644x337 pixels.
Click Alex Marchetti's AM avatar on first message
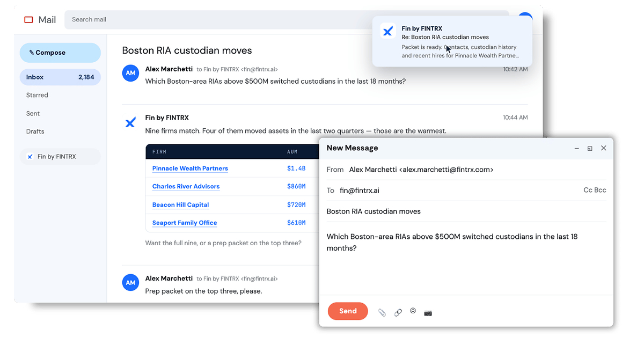click(x=130, y=73)
